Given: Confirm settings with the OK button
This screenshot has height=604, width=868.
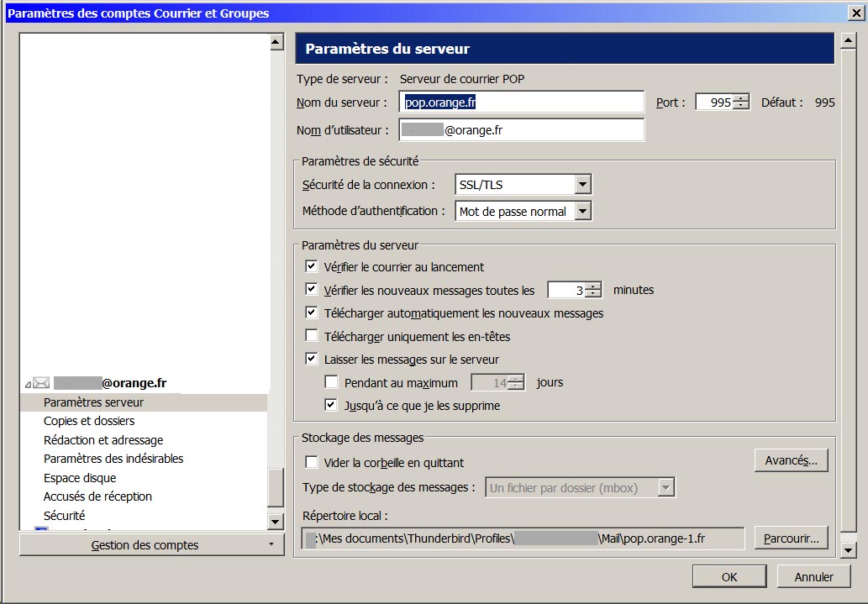Looking at the screenshot, I should [729, 576].
